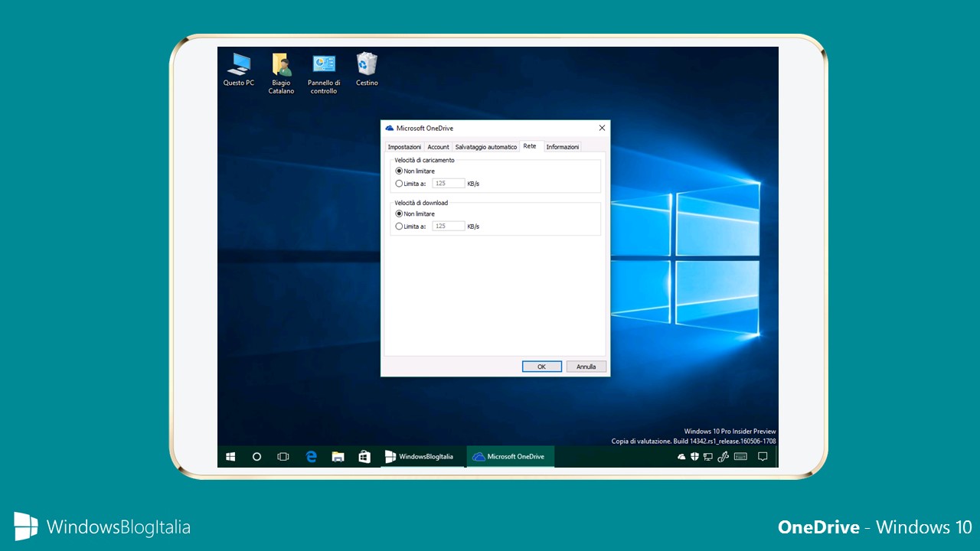Click the Velocità di caricamento label
Viewport: 980px width, 551px height.
point(425,160)
